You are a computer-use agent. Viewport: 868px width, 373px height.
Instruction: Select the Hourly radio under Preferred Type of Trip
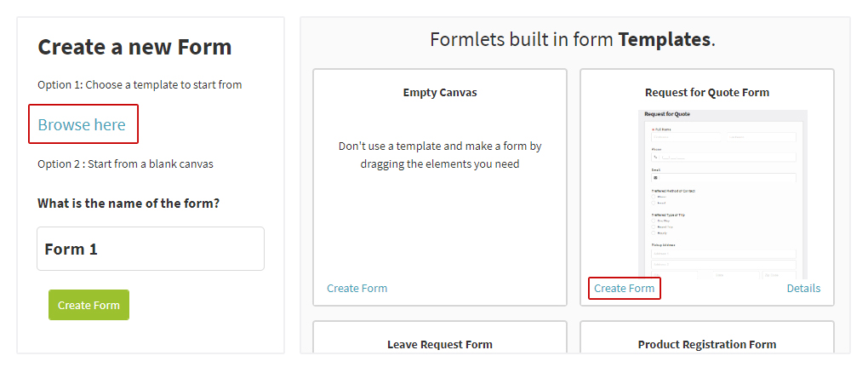(654, 232)
